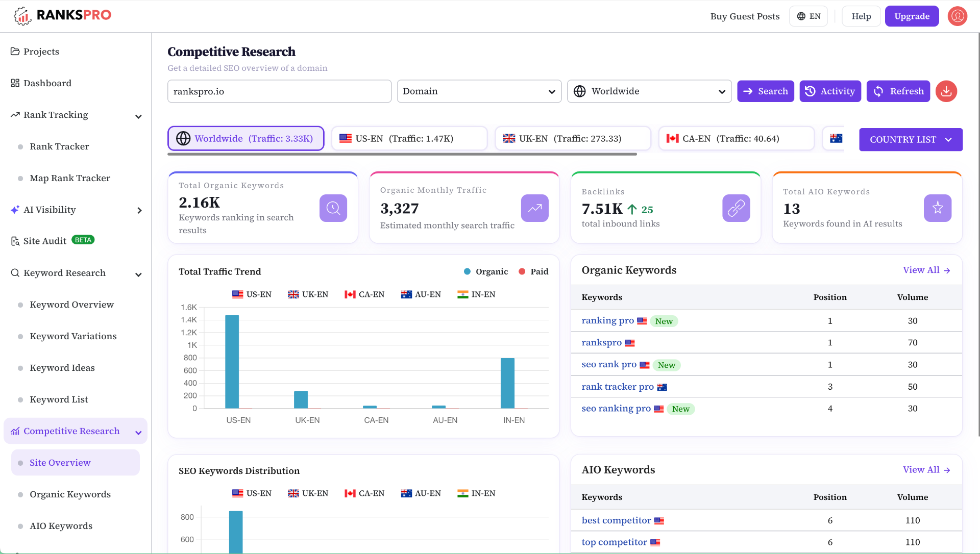Click the Australia flag beside rank tracker pro
The image size is (980, 554).
pos(662,387)
